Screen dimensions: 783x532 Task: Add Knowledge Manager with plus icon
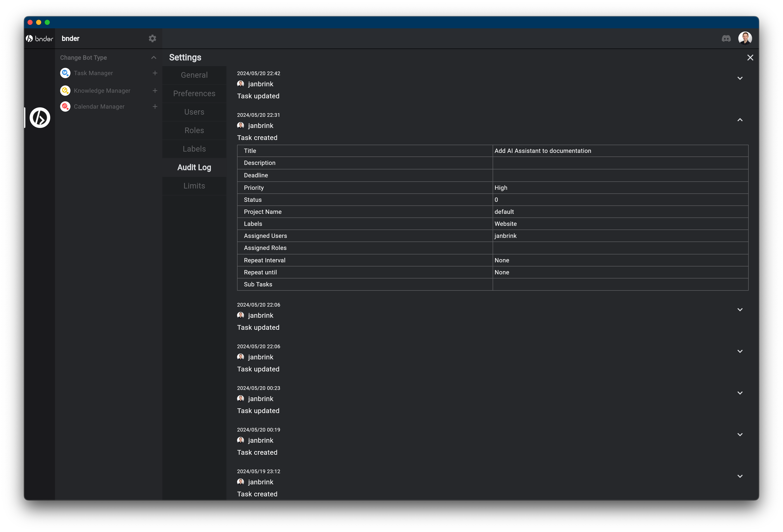[155, 91]
